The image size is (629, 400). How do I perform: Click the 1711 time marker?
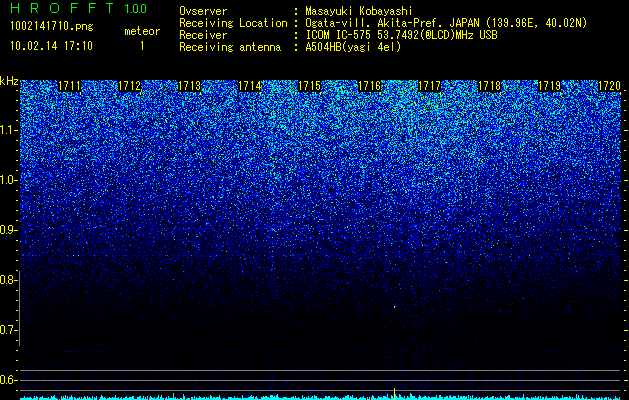click(x=70, y=86)
